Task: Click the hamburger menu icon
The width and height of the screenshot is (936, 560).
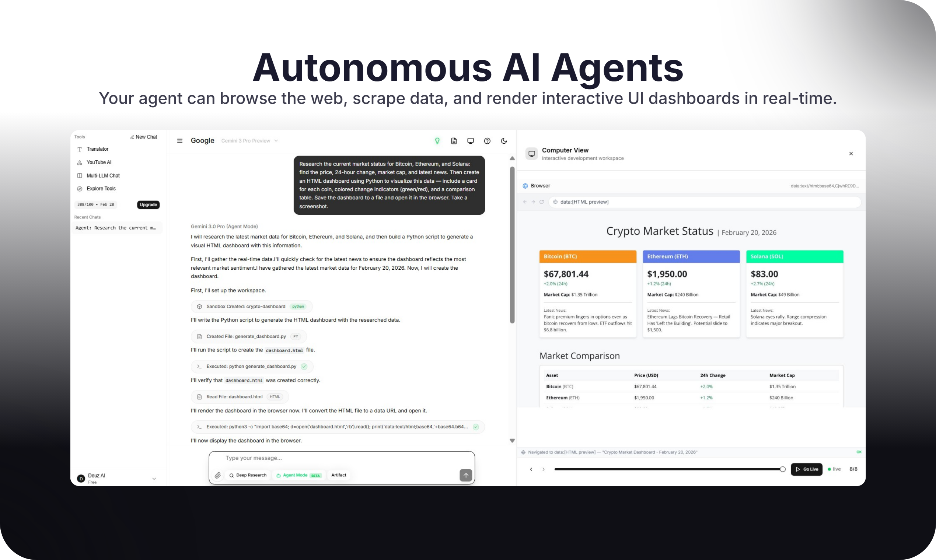Action: 180,141
